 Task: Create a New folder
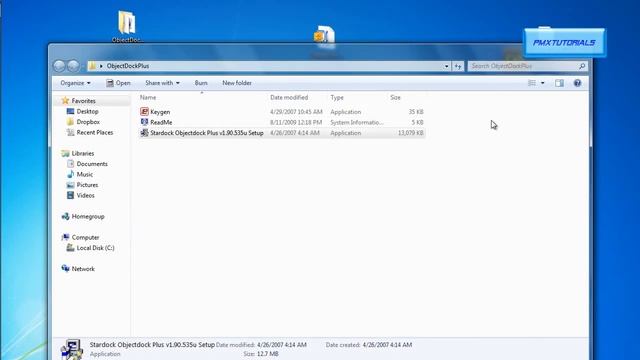coord(237,83)
